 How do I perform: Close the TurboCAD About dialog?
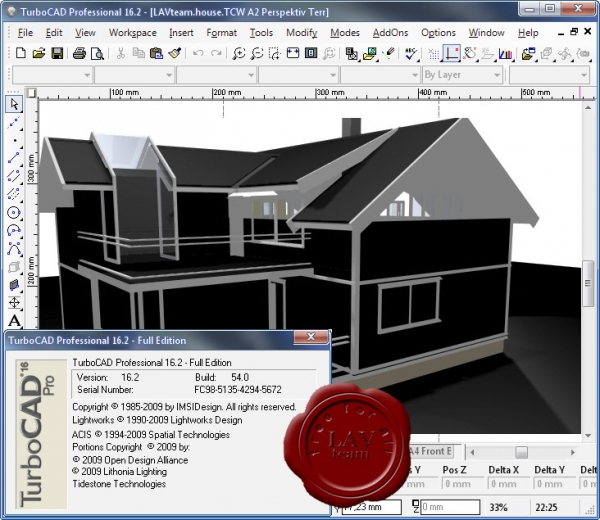[311, 337]
